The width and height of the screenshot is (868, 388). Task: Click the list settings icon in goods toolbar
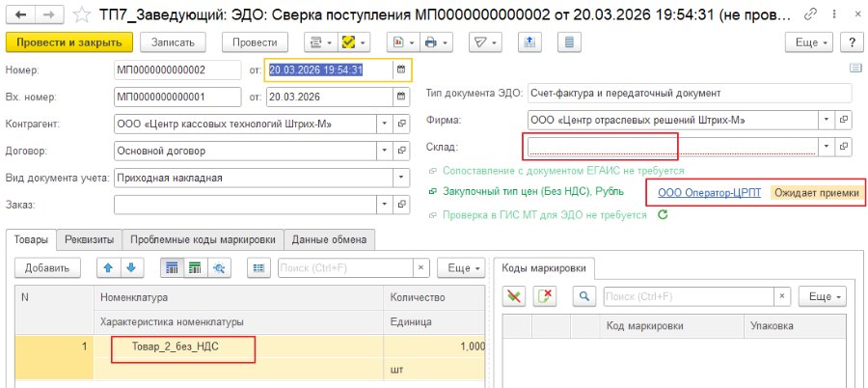[x=258, y=267]
